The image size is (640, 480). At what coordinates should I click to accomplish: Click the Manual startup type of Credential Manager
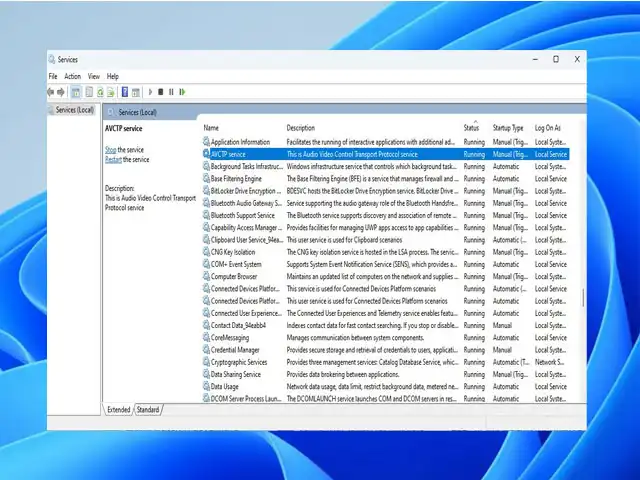point(502,350)
